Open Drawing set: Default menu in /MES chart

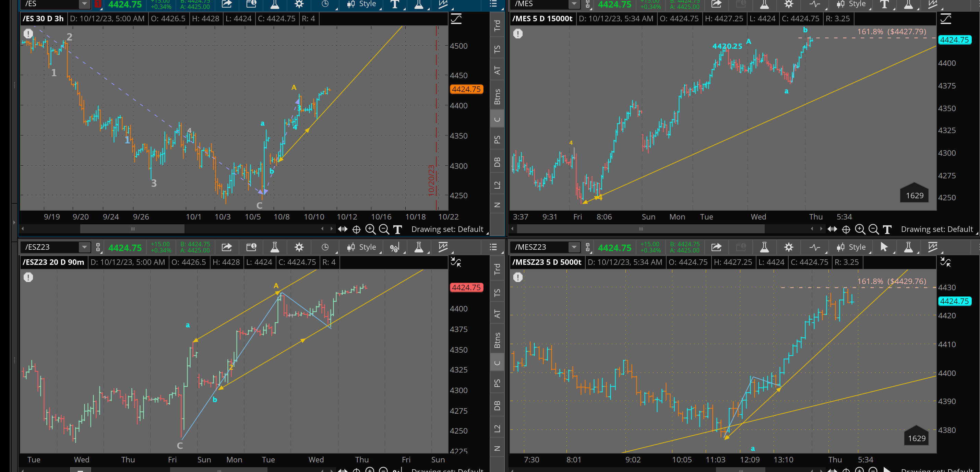pos(937,229)
